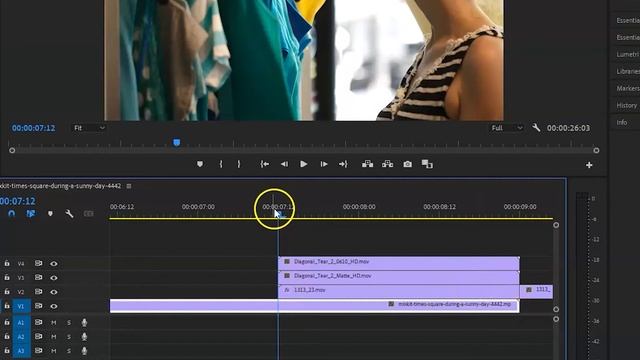Lock track V4

[x=7, y=263]
